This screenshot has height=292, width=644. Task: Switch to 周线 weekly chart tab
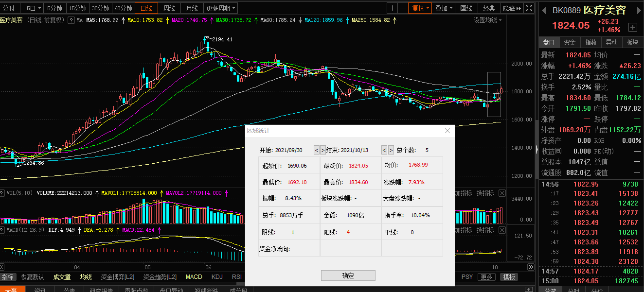coord(169,8)
